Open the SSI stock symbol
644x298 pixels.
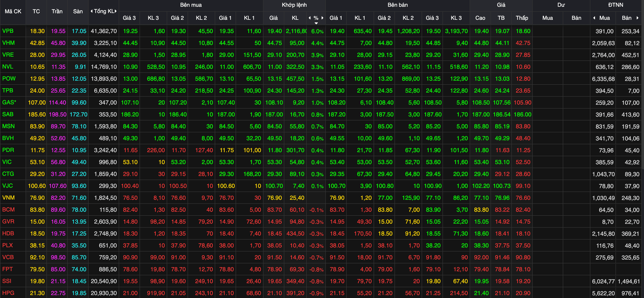click(x=7, y=281)
